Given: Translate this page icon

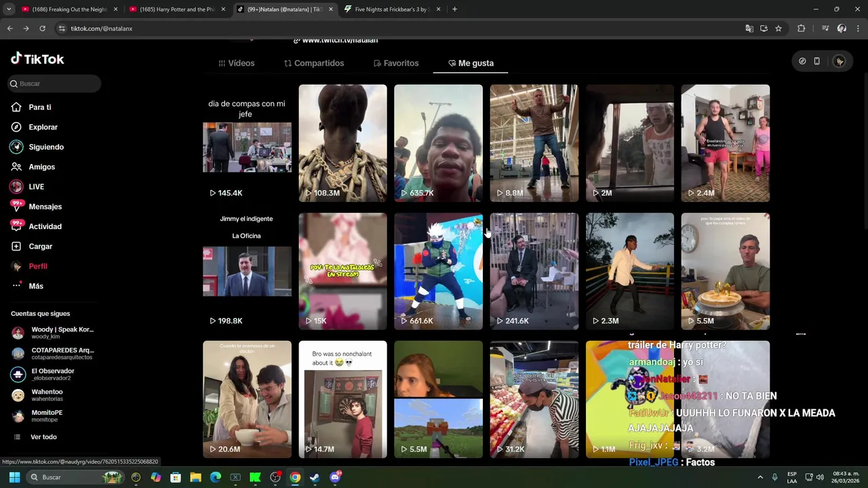Looking at the screenshot, I should point(749,28).
